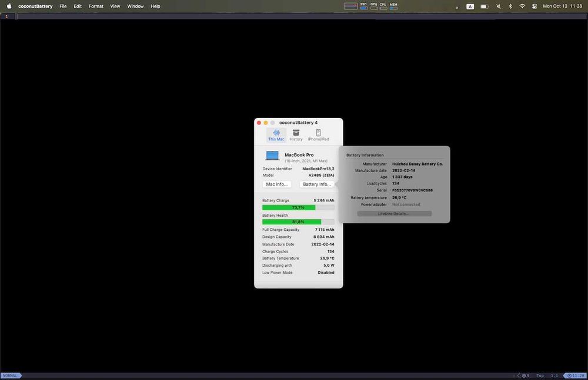
Task: Click the SSD monitor in menu bar
Action: click(363, 6)
